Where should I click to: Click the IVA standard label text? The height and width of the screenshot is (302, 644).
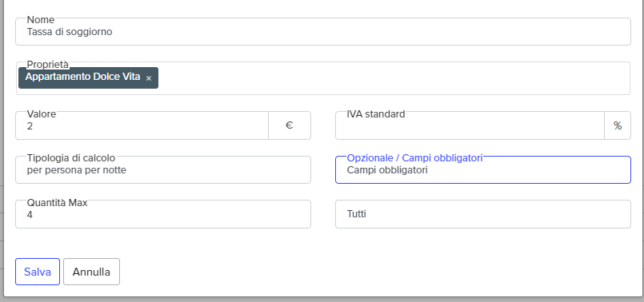click(x=376, y=113)
